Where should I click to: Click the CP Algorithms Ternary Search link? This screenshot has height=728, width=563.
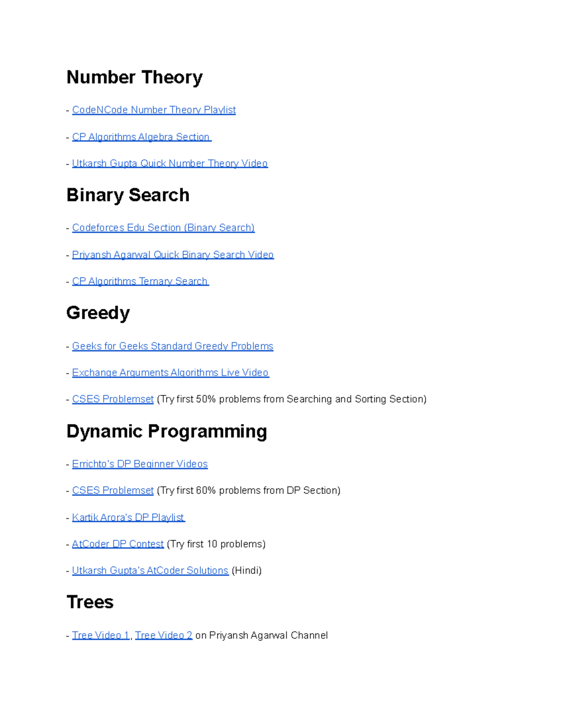140,281
